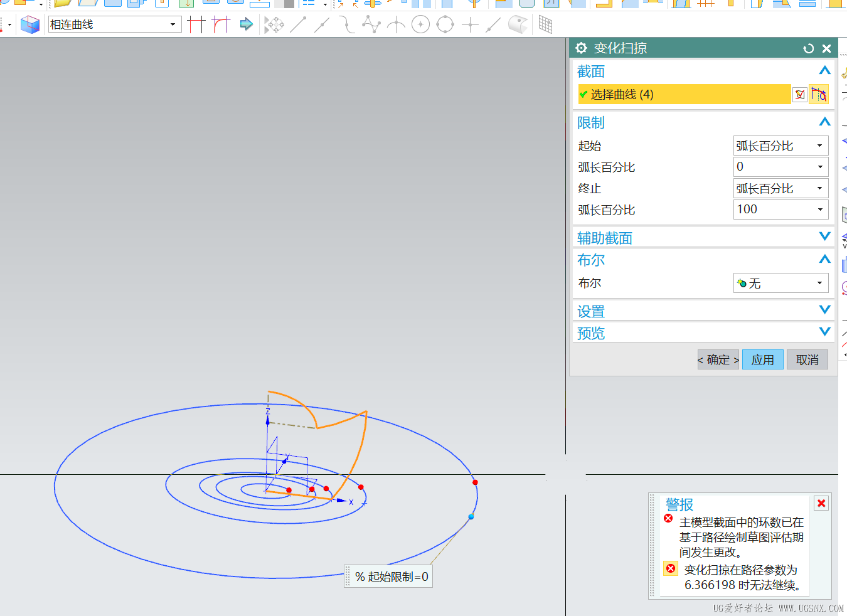The image size is (847, 616).
Task: Enable the arc center snap point icon
Action: tap(420, 25)
